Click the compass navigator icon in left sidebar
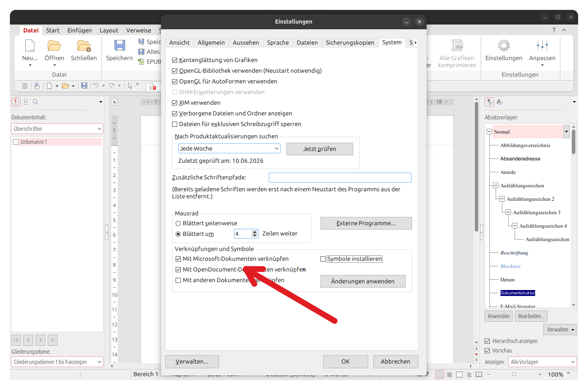The width and height of the screenshot is (588, 390). pyautogui.click(x=16, y=102)
